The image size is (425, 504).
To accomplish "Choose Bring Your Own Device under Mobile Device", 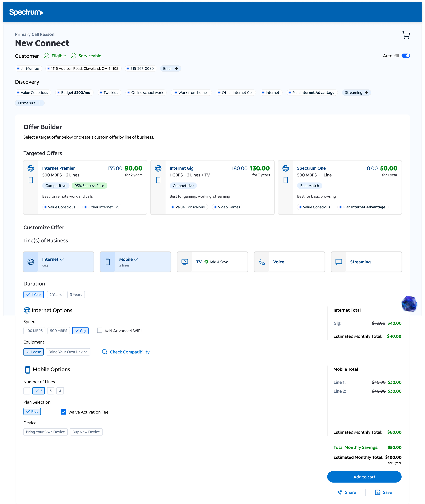I will pos(46,432).
